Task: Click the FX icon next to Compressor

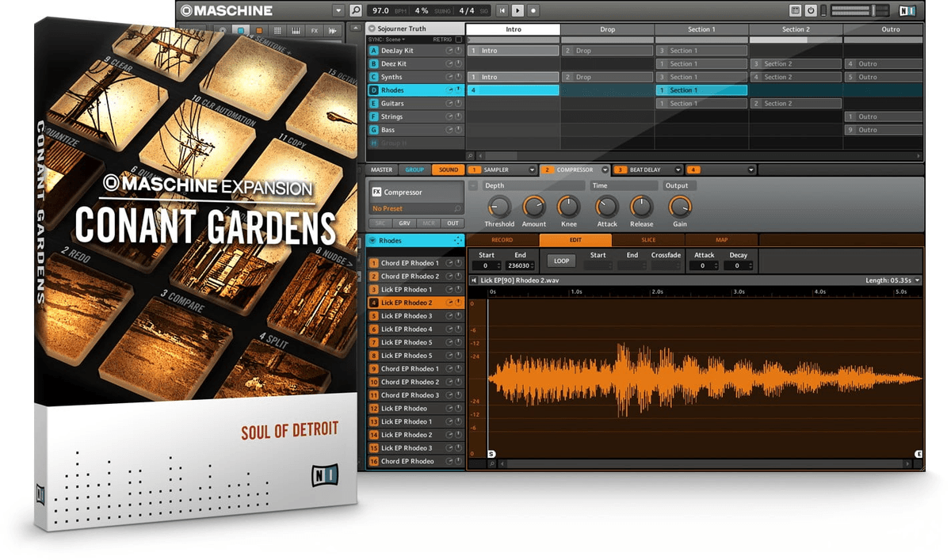Action: pyautogui.click(x=376, y=192)
